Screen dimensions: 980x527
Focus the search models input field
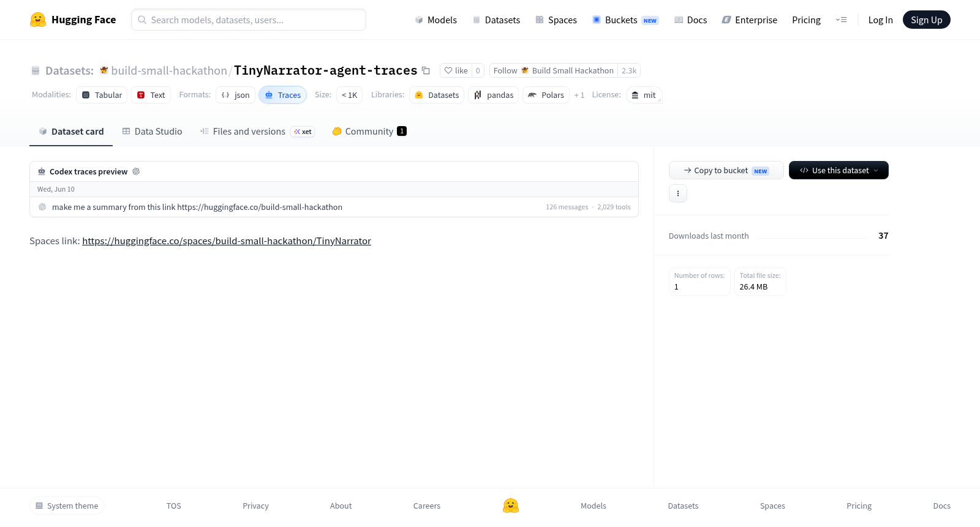249,20
